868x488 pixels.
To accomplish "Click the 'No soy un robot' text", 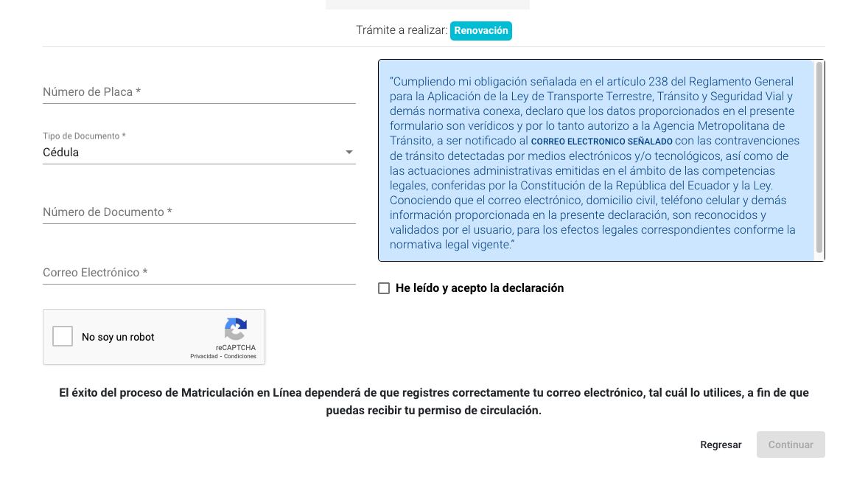I will tap(118, 337).
